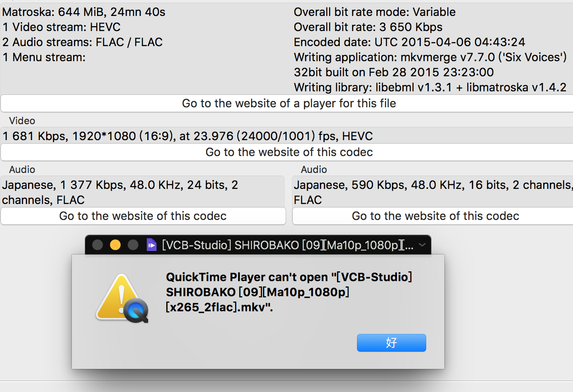573x392 pixels.
Task: Click the Encoded date line
Action: pos(409,42)
